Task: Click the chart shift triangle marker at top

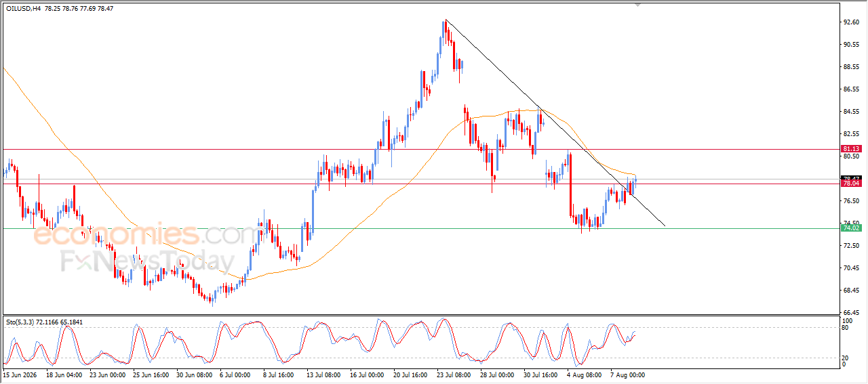Action: click(636, 5)
